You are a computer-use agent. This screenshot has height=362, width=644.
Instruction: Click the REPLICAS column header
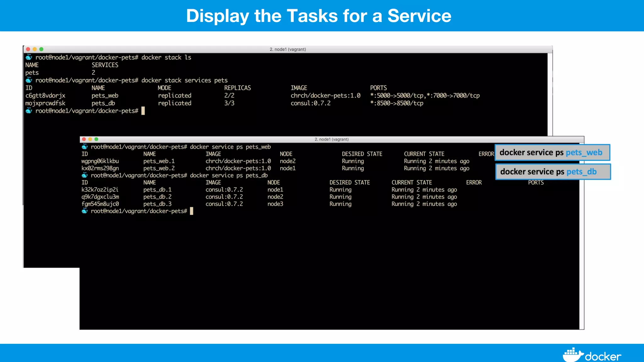(237, 88)
